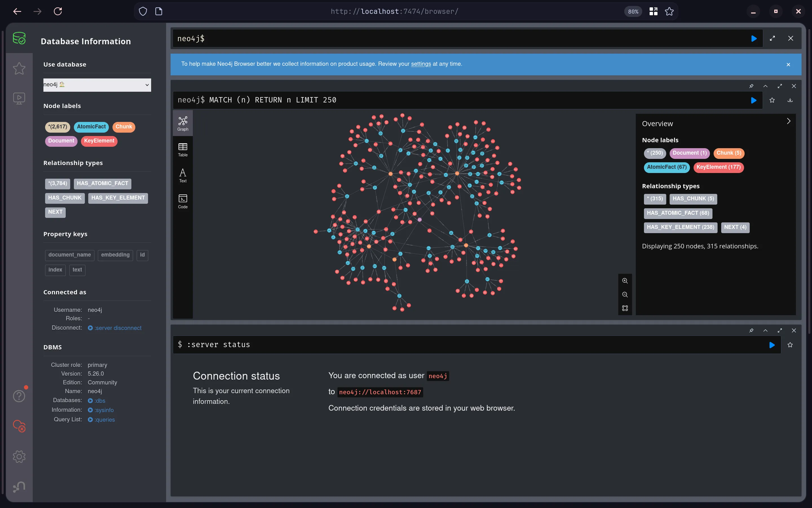
Task: Switch to Code view
Action: coord(182,201)
